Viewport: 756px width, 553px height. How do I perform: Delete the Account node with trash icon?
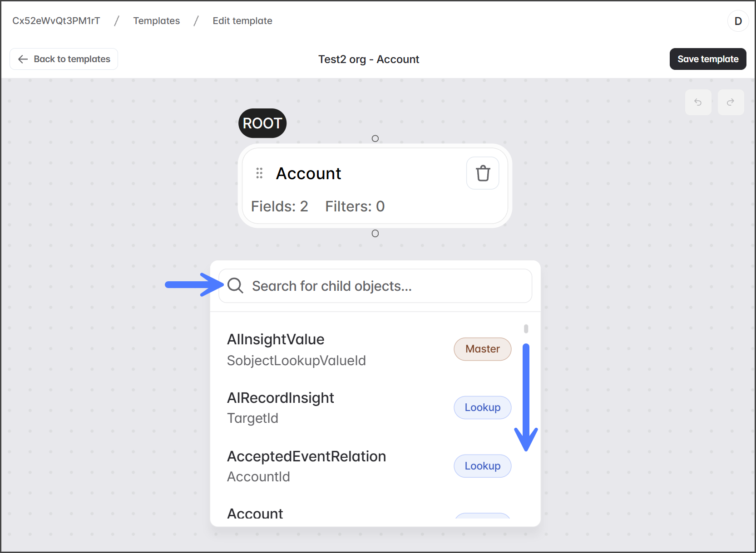pos(483,173)
